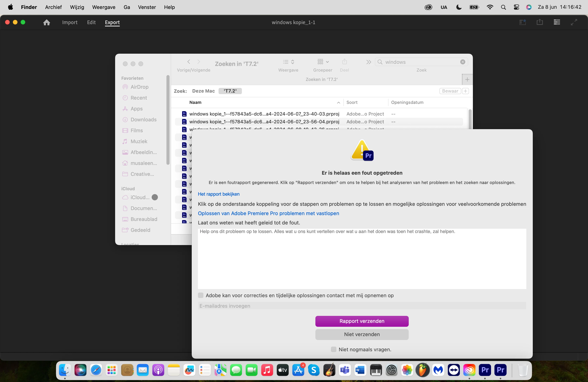Click the E-mailadres invoegen field
588x382 pixels.
(x=362, y=306)
